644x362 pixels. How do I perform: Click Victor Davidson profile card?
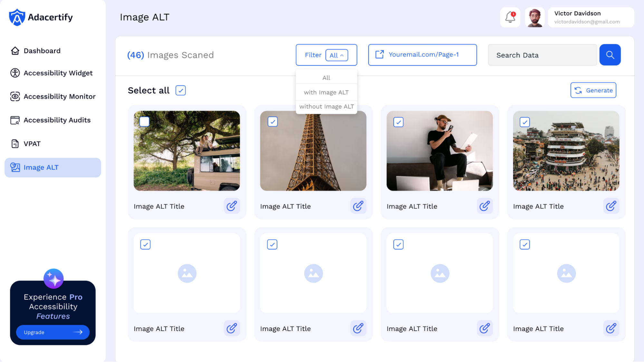591,17
